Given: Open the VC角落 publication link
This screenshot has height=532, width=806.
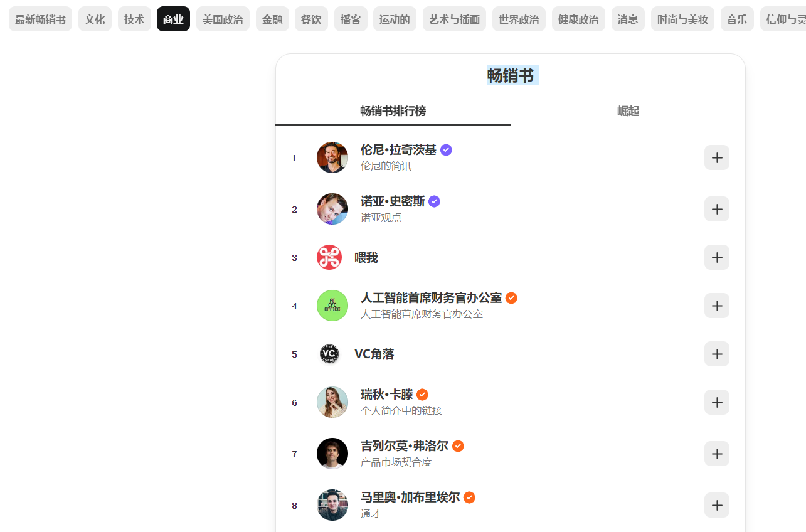Looking at the screenshot, I should coord(374,354).
